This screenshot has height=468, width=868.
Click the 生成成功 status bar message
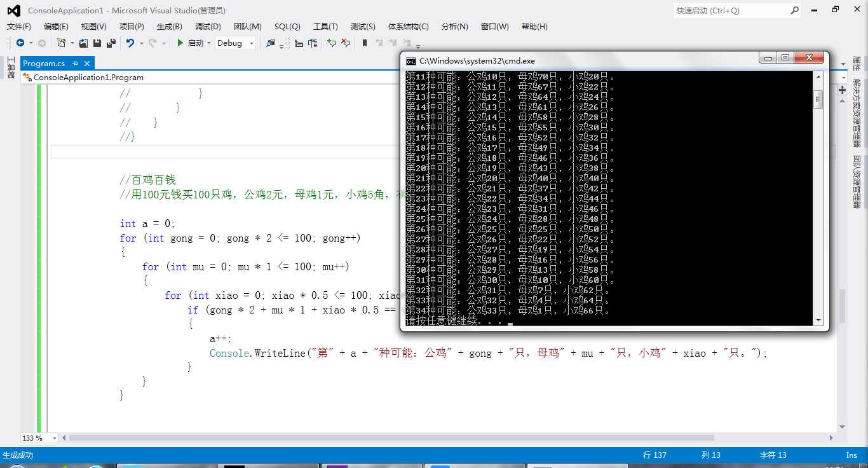(18, 455)
